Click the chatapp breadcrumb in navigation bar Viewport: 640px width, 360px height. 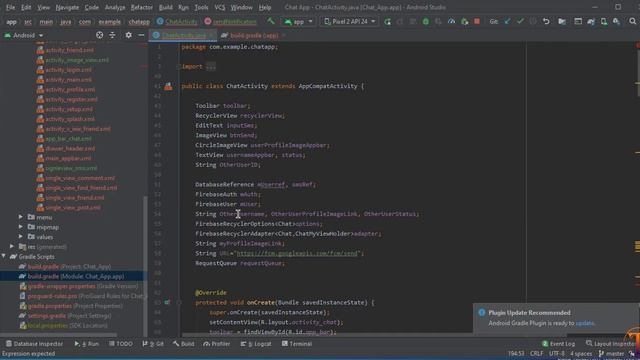click(139, 21)
